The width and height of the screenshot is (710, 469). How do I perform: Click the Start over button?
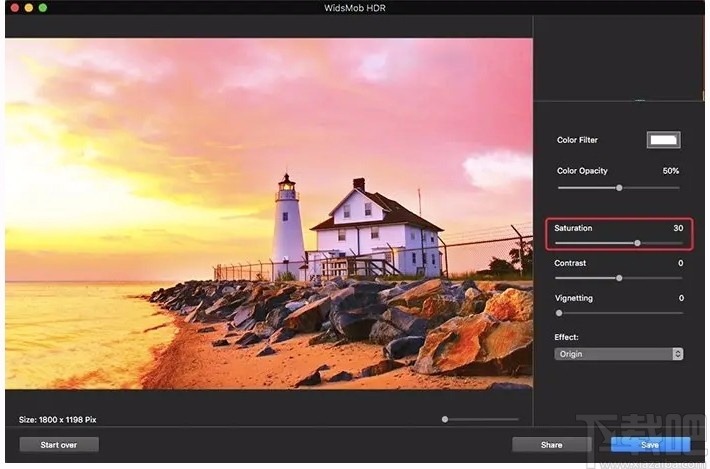[59, 445]
